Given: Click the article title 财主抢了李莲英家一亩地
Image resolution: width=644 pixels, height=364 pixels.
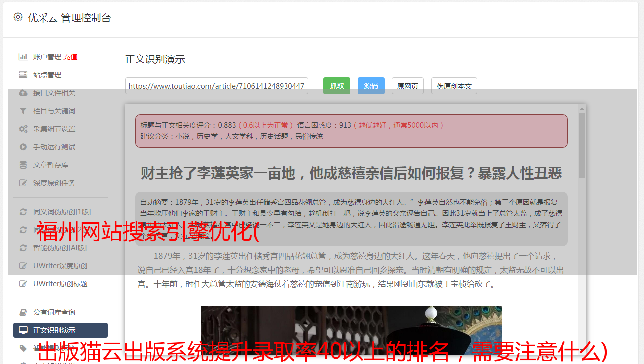Looking at the screenshot, I should coord(351,173).
